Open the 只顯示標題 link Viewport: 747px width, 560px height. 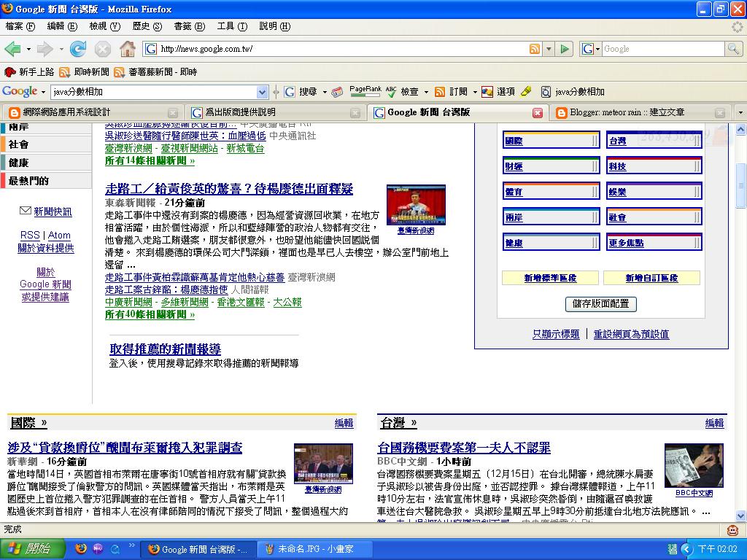pyautogui.click(x=556, y=334)
